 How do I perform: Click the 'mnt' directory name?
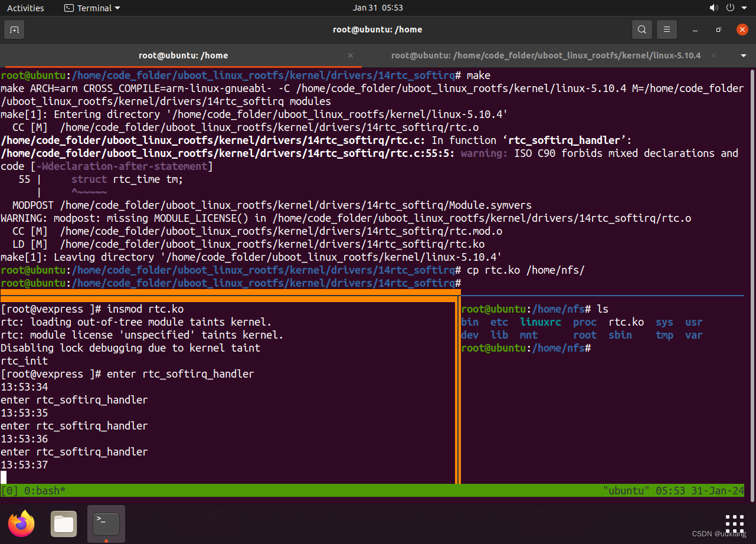point(529,335)
